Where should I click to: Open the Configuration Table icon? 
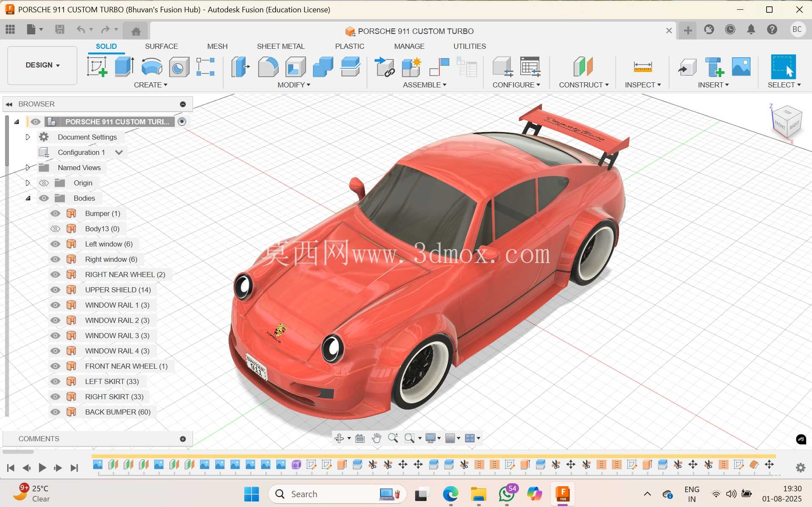coord(530,67)
